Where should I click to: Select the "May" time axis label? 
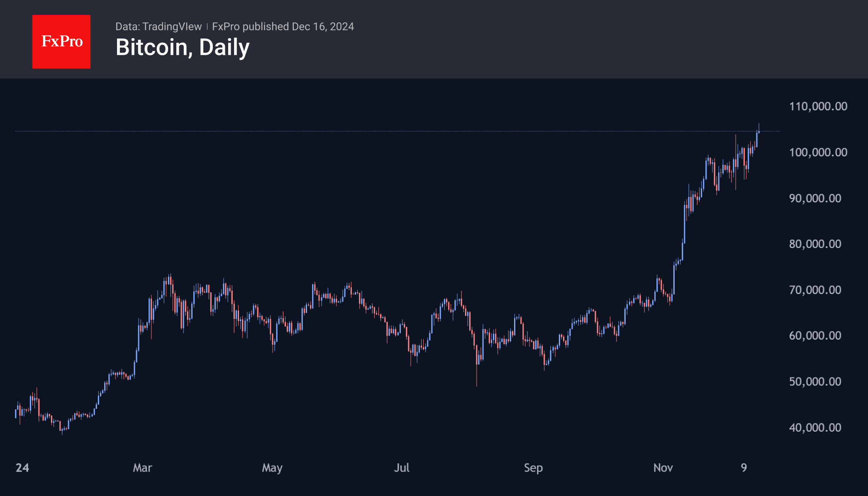(272, 468)
